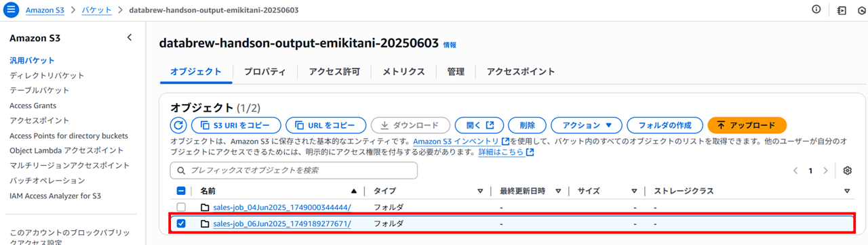Sort by the 名前 column arrow

tap(353, 192)
